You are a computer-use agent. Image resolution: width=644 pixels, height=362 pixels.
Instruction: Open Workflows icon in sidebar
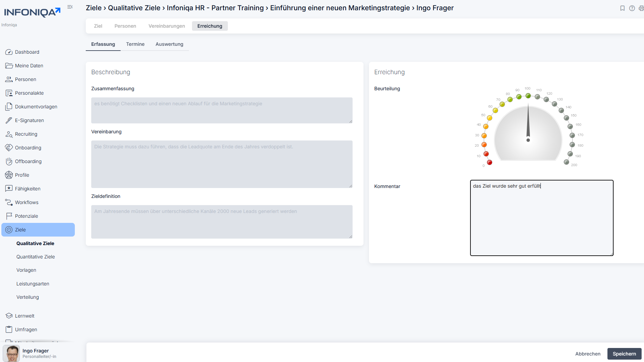tap(9, 202)
